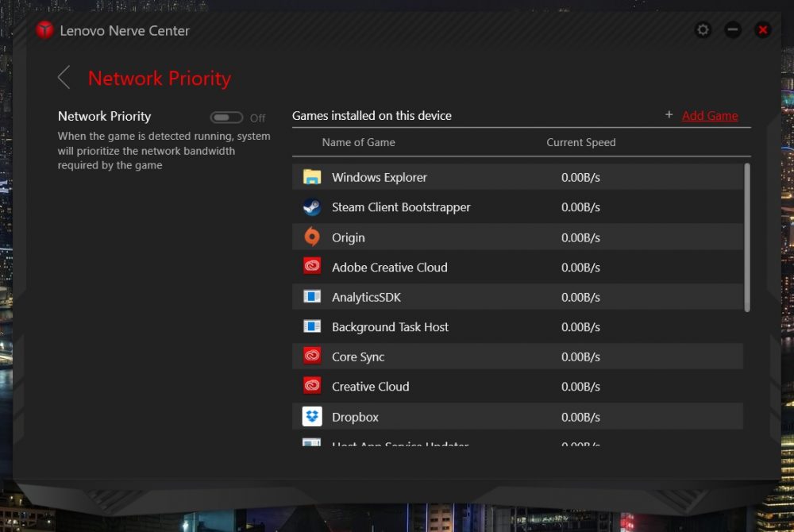Image resolution: width=794 pixels, height=532 pixels.
Task: Select the Core Sync entry name
Action: tap(358, 357)
